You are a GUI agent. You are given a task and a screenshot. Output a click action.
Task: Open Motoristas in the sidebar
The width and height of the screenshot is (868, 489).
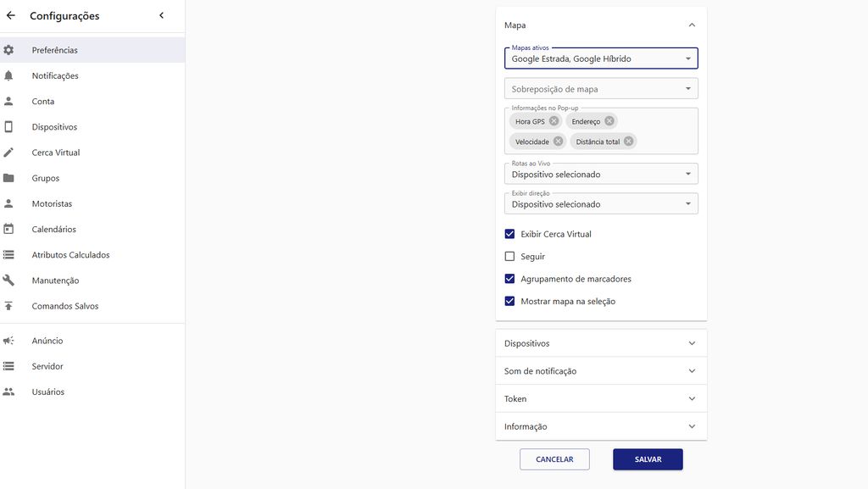[52, 204]
